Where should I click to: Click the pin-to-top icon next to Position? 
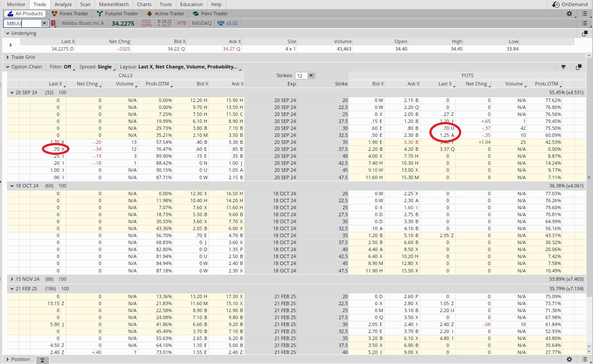[42, 360]
